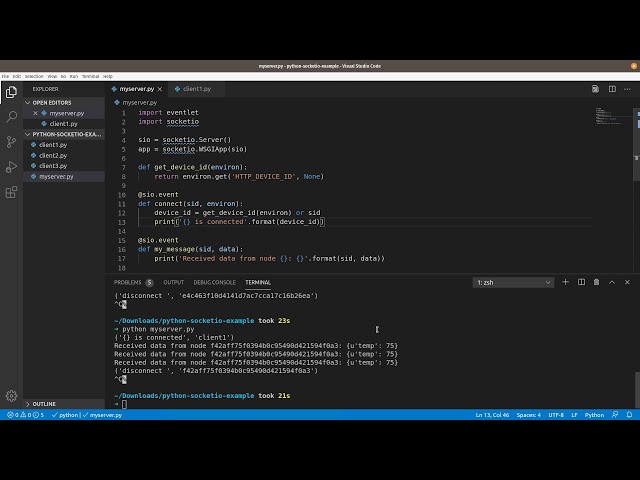This screenshot has height=480, width=640.
Task: Maximize the panel with the up chevron
Action: (x=612, y=282)
